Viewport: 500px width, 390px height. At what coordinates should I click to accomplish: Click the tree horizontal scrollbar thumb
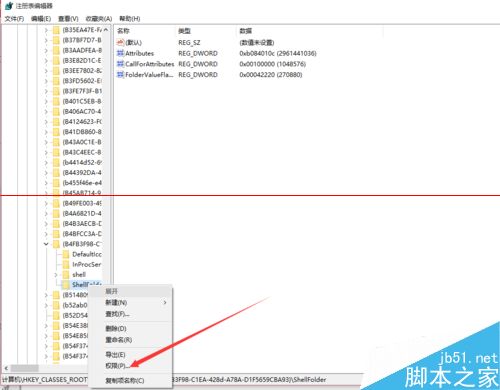tap(24, 368)
